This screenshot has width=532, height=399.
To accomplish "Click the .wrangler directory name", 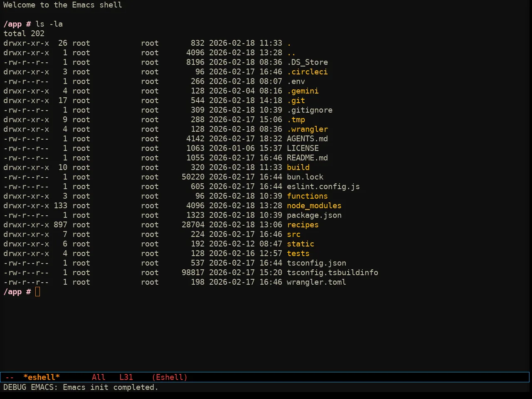I will coord(308,129).
